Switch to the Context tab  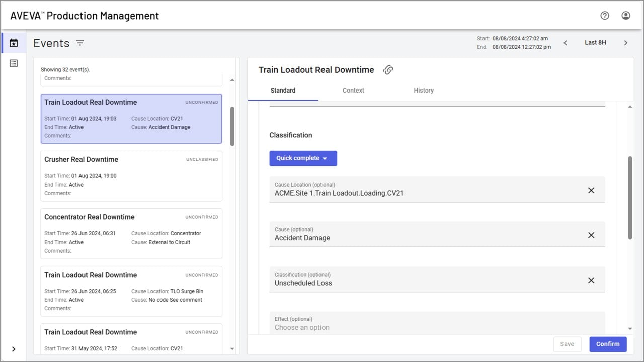pyautogui.click(x=353, y=90)
